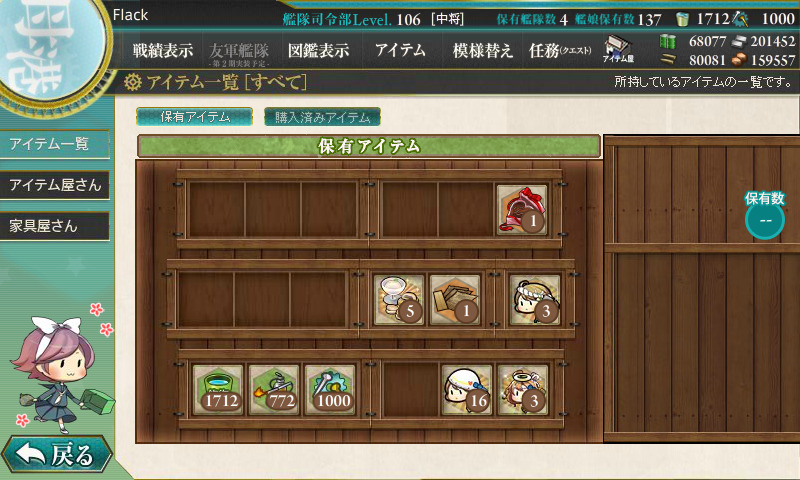Switch to the 購入済みアイテム tab
Screen dimensions: 800x480
click(x=322, y=117)
